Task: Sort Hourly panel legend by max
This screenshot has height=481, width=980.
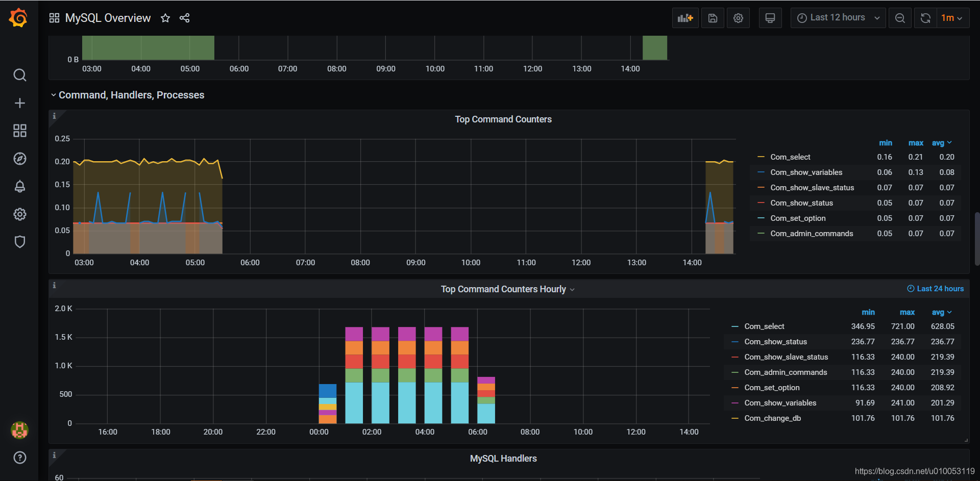Action: click(907, 312)
